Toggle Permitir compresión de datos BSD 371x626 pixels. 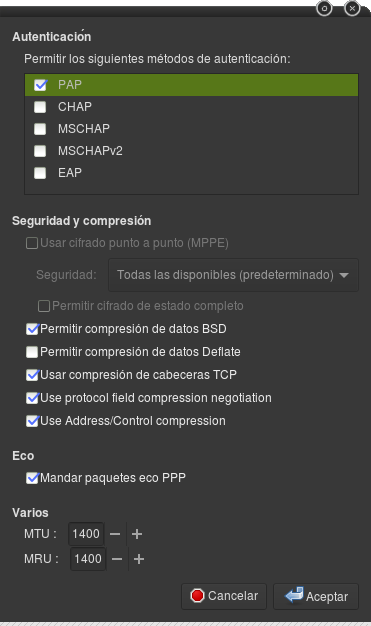tap(32, 329)
